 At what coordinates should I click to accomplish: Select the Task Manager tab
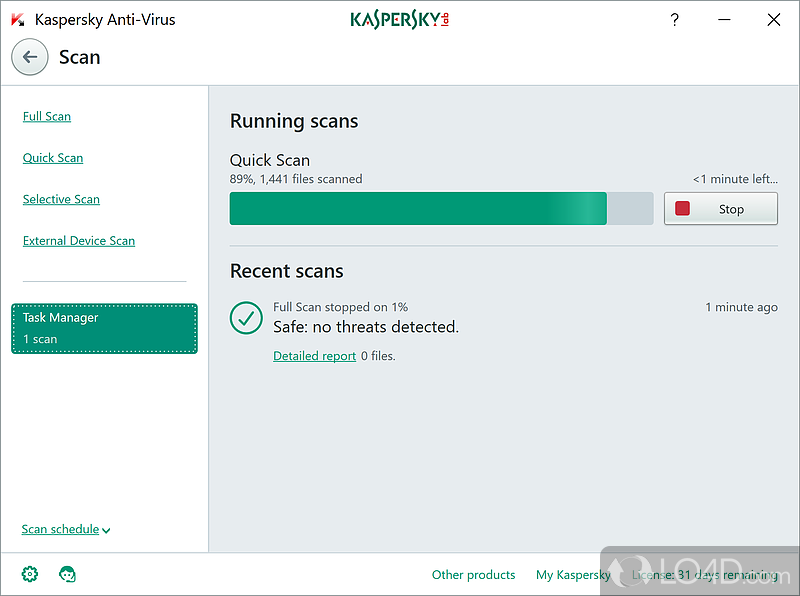[105, 329]
